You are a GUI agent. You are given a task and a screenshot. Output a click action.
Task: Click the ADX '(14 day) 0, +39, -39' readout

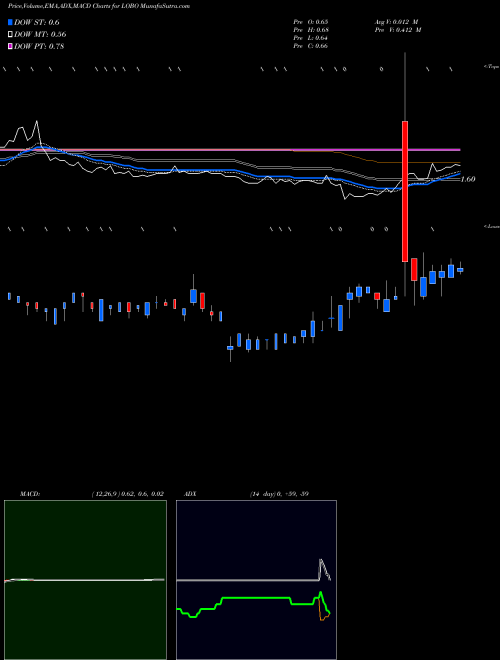click(279, 494)
